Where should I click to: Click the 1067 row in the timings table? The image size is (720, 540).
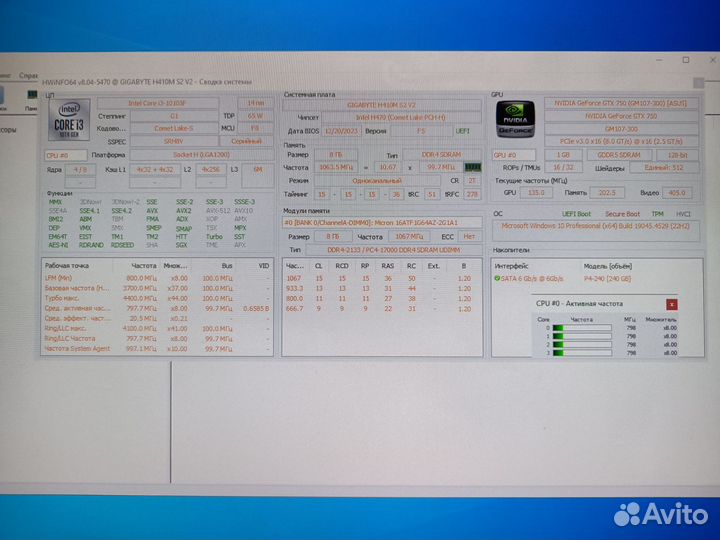(382, 278)
